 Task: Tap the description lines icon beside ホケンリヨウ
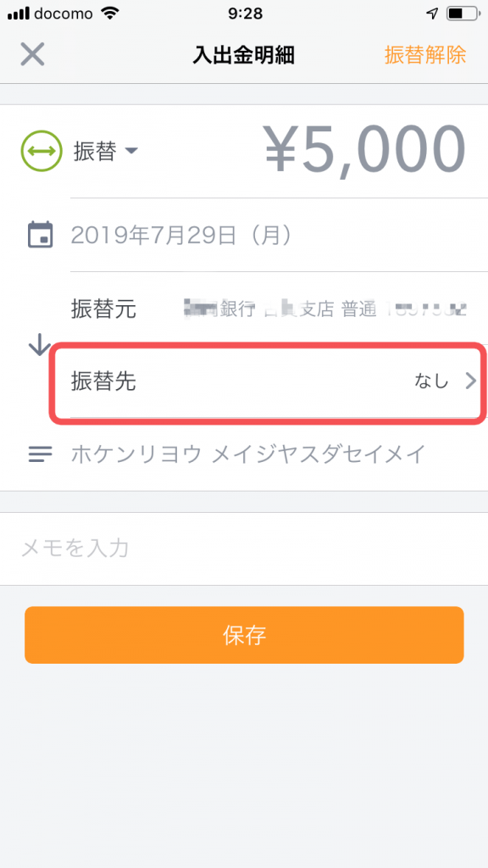pyautogui.click(x=39, y=454)
